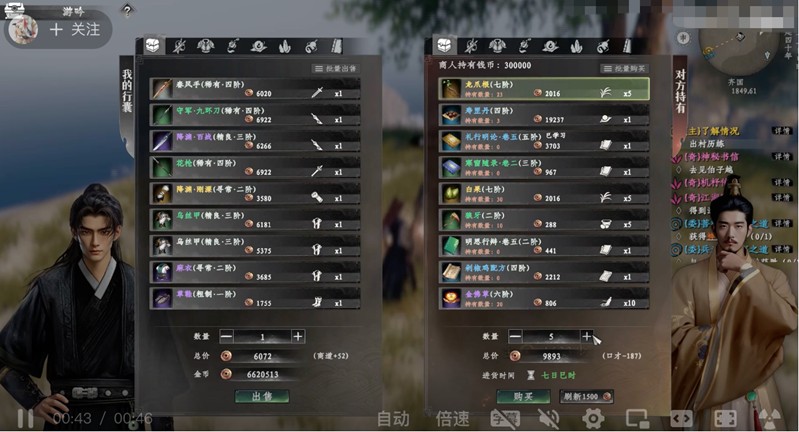Open picture-in-picture mini player icon
Image resolution: width=799 pixels, height=432 pixels.
click(x=637, y=419)
